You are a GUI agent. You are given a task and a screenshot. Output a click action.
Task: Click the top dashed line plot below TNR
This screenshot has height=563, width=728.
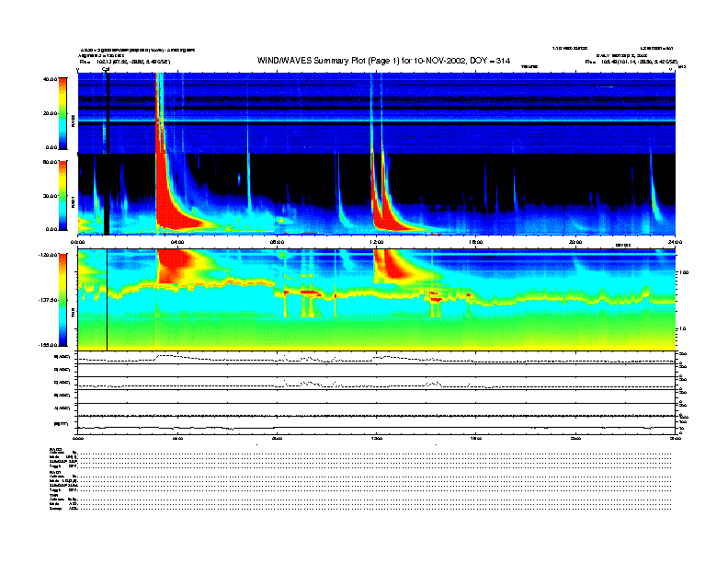click(x=377, y=358)
